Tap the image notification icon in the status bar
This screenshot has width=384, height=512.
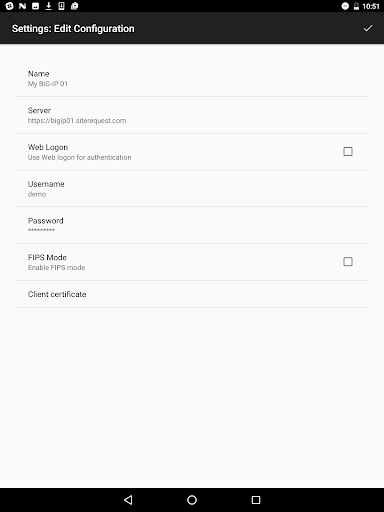[x=35, y=6]
